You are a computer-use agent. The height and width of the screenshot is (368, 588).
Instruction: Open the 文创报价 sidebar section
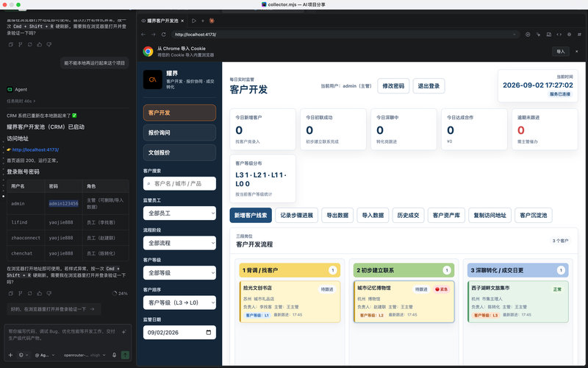[x=179, y=152]
